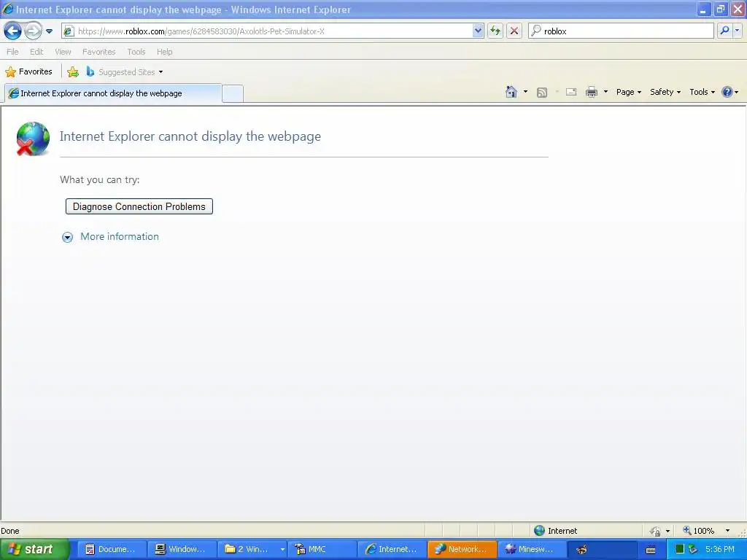Image resolution: width=747 pixels, height=560 pixels.
Task: Click the RSS feeds icon
Action: click(542, 93)
